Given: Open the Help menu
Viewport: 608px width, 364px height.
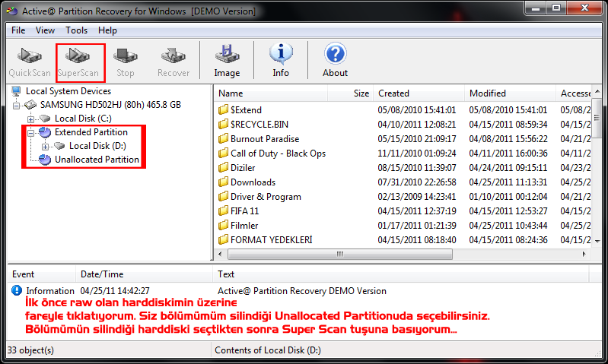Looking at the screenshot, I should click(x=107, y=30).
